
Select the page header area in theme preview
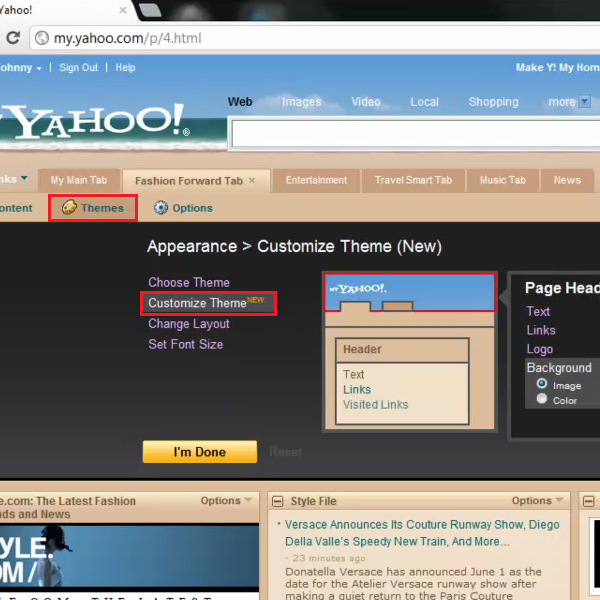(x=409, y=293)
